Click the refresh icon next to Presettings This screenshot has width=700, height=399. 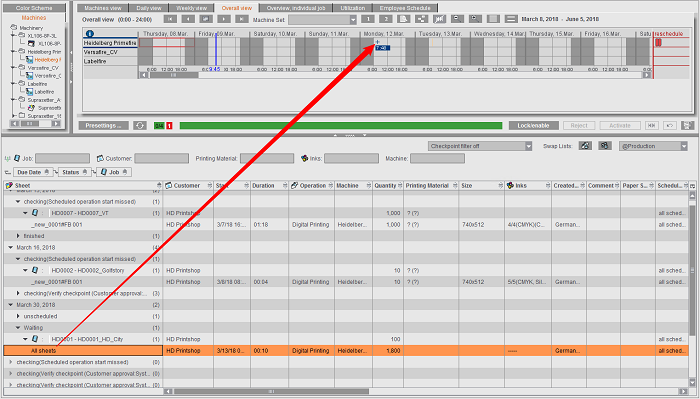[x=140, y=126]
